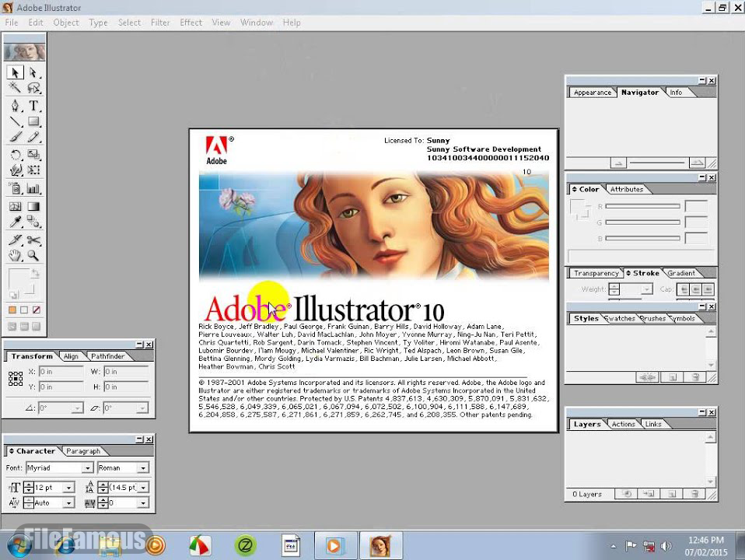Open the 12 pt font size dropdown
Image resolution: width=745 pixels, height=560 pixels.
coord(69,488)
